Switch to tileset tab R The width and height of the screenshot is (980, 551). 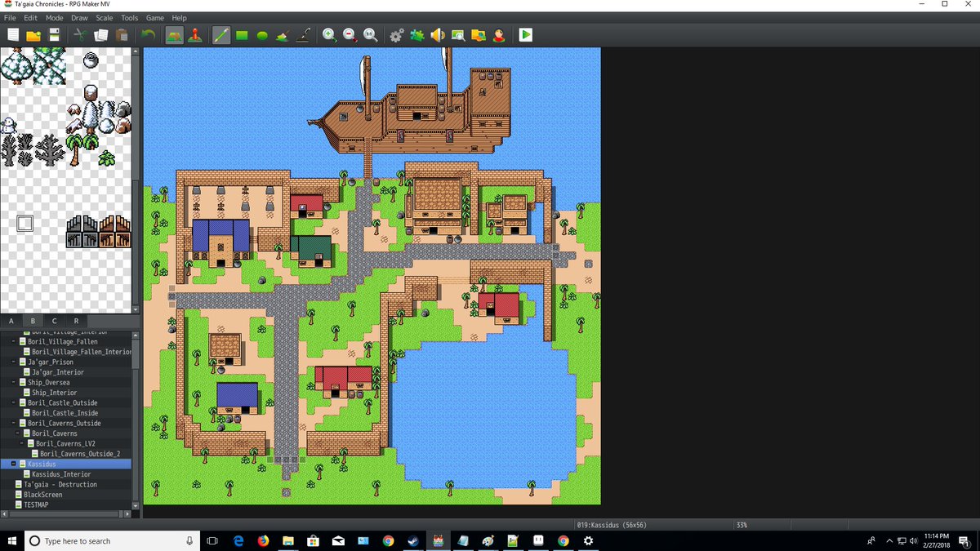point(76,321)
